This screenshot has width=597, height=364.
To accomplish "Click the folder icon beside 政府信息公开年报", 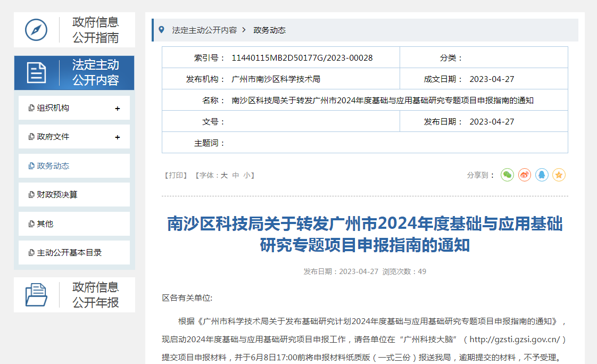I will [x=36, y=295].
